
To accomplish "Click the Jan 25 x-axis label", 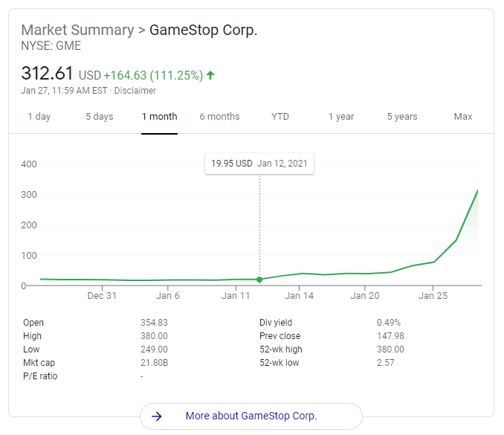I will [x=433, y=296].
